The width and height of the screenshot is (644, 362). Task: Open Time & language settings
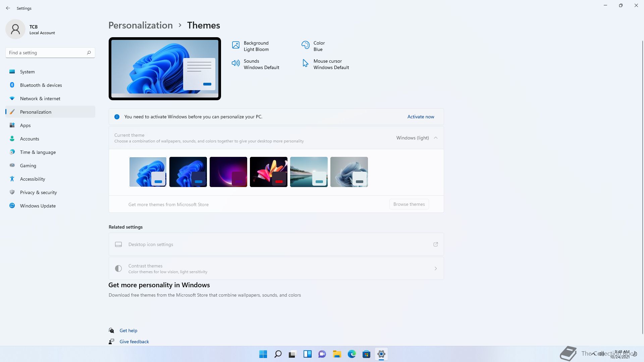click(x=50, y=152)
